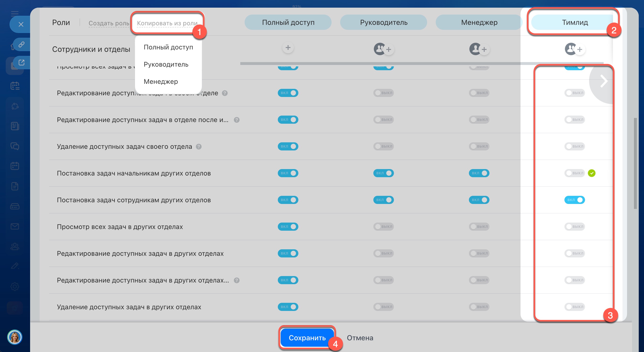The height and width of the screenshot is (352, 644).
Task: Select Полный доступ in the dropdown menu
Action: pyautogui.click(x=168, y=47)
